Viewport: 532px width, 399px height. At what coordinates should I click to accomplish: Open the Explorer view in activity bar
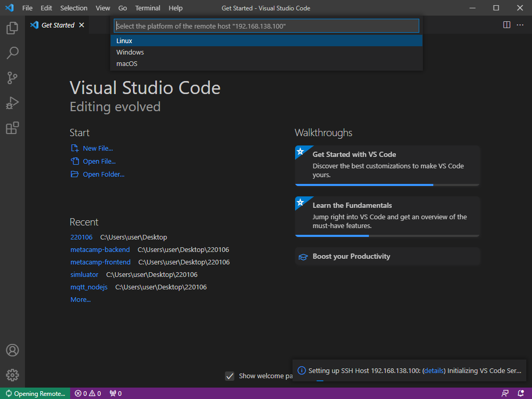point(12,28)
